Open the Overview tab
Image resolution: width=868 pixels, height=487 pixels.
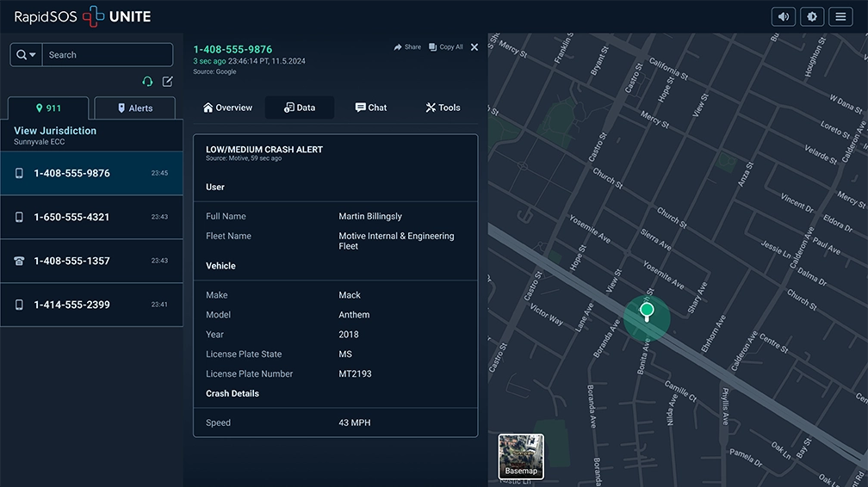(227, 108)
